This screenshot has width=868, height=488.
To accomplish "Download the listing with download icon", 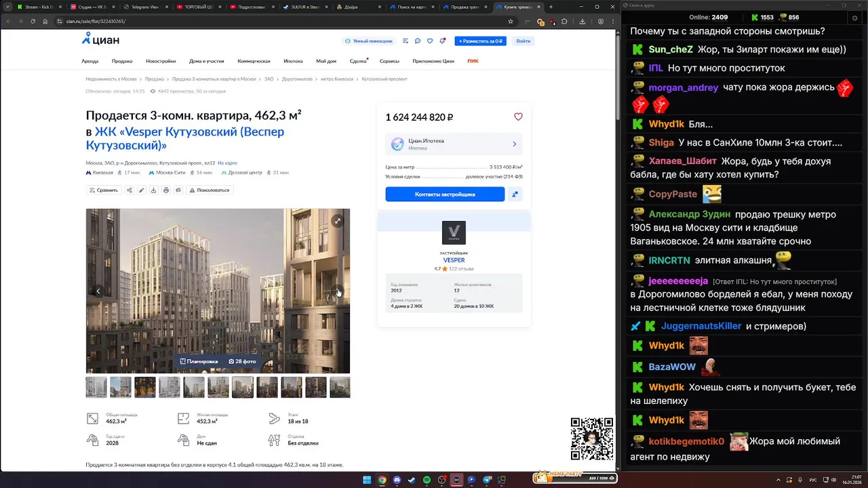I will pyautogui.click(x=154, y=190).
